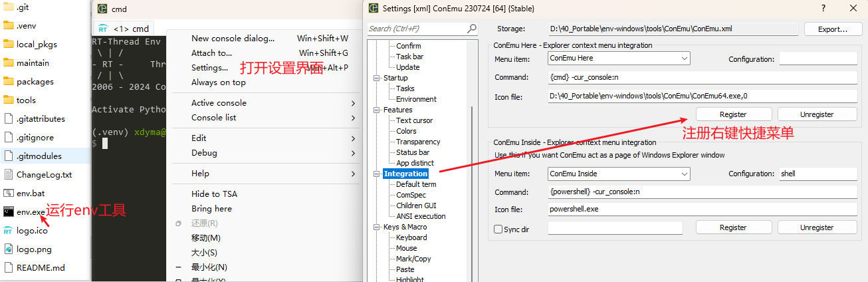Click the README.md file icon
This screenshot has width=868, height=282.
pos(8,268)
